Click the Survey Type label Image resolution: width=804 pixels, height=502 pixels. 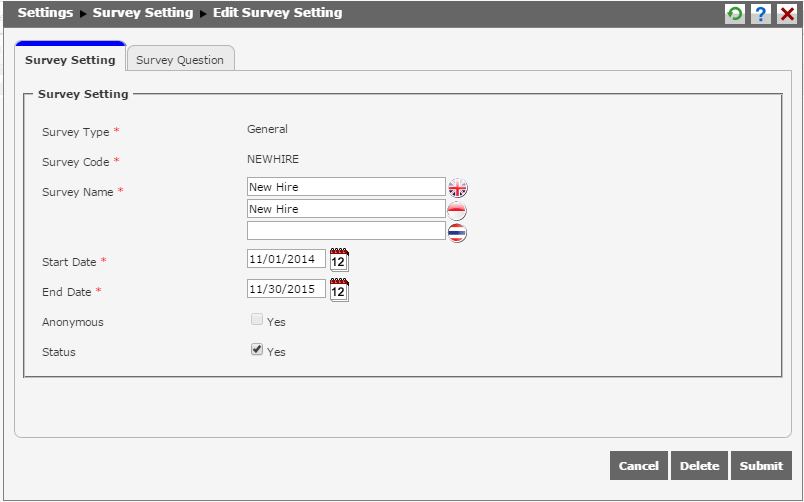point(75,132)
